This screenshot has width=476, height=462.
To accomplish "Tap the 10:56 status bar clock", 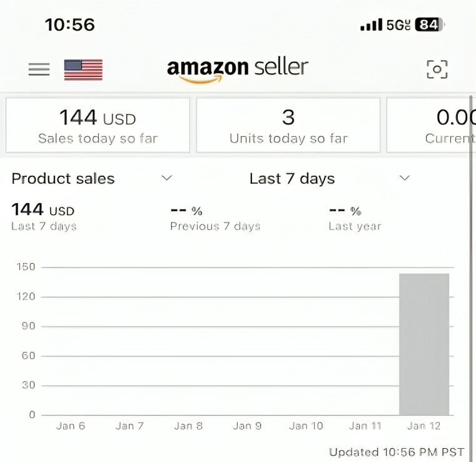I will pyautogui.click(x=70, y=24).
